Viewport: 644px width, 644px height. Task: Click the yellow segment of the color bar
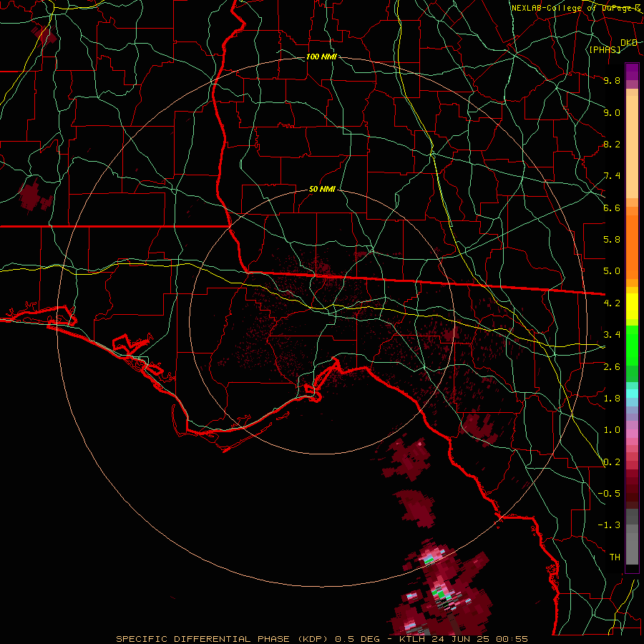632,306
